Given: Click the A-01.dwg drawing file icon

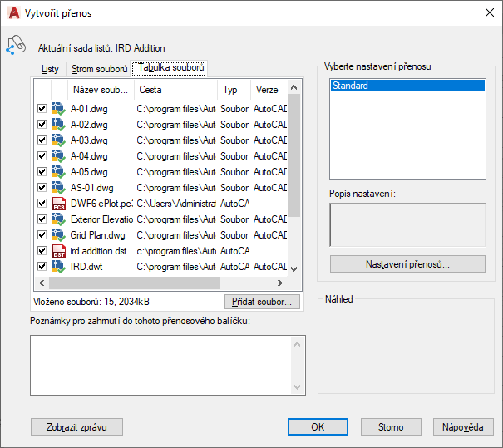Looking at the screenshot, I should pos(58,109).
